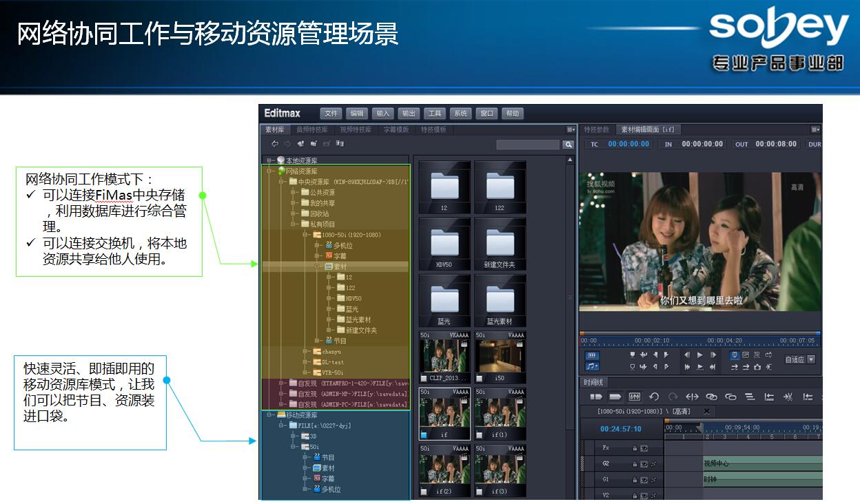This screenshot has width=860, height=504.
Task: Open the 自适应 zoom dropdown
Action: 799,359
